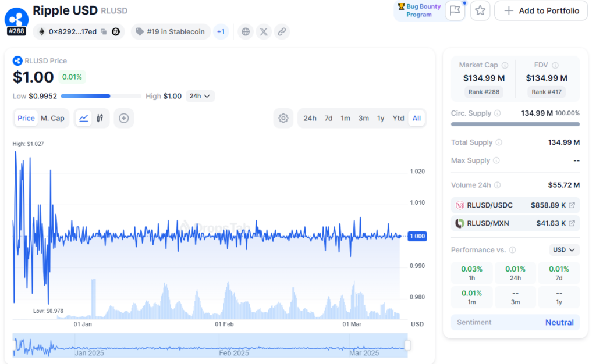Click the flag report icon
The width and height of the screenshot is (596, 364).
click(x=455, y=10)
